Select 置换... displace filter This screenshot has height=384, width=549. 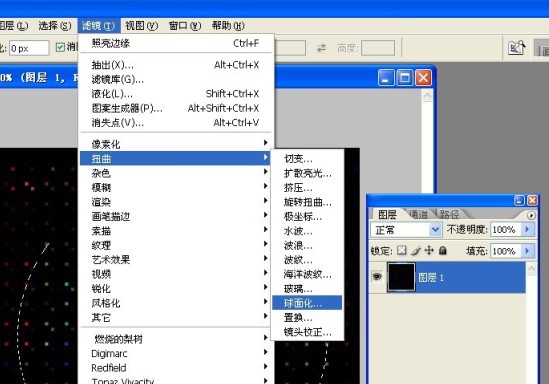point(307,317)
